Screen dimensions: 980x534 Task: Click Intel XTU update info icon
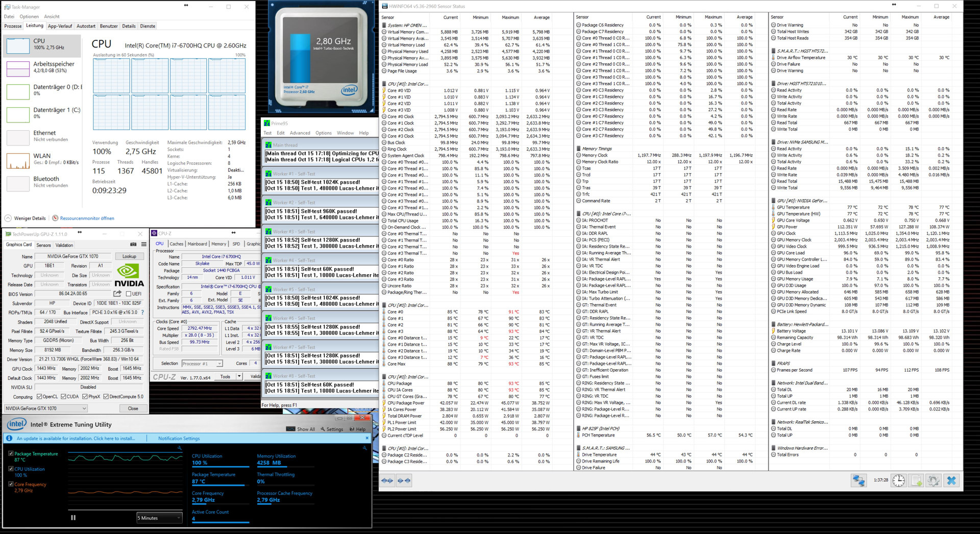point(9,439)
